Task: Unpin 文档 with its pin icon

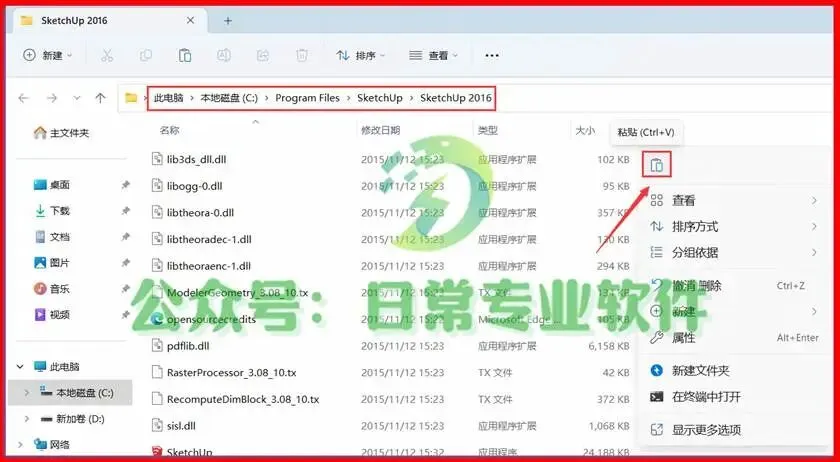Action: click(x=125, y=237)
